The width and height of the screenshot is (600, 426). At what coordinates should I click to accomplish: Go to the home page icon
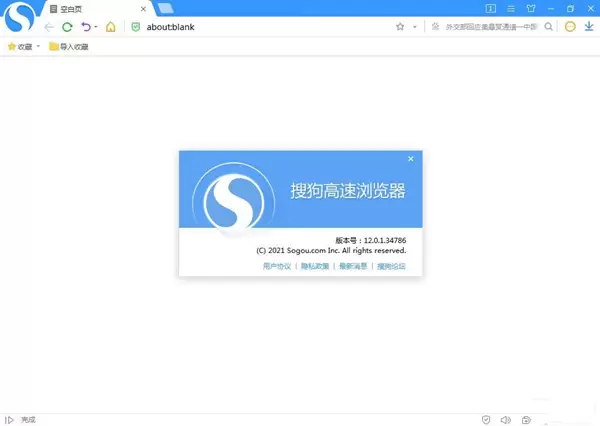pyautogui.click(x=111, y=27)
